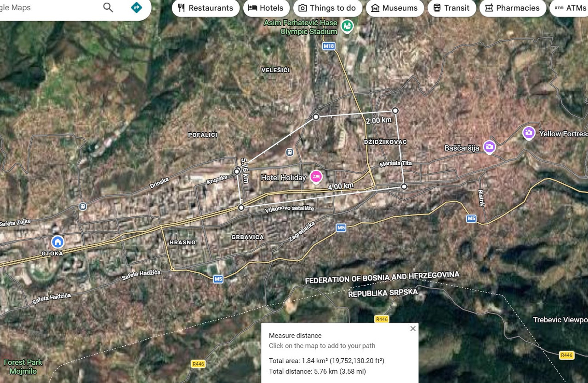
Task: Select the Hotels category chip
Action: [267, 8]
